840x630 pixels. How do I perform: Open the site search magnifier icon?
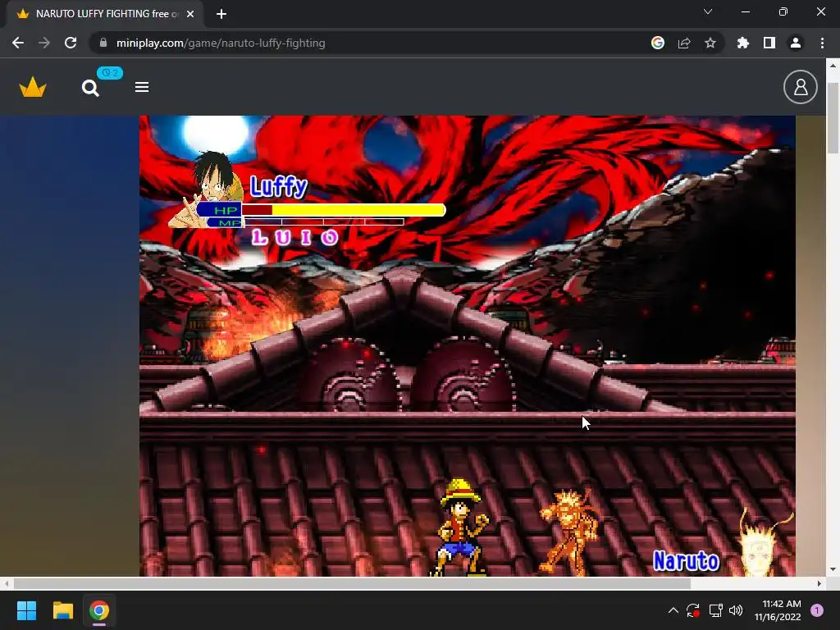pyautogui.click(x=90, y=88)
